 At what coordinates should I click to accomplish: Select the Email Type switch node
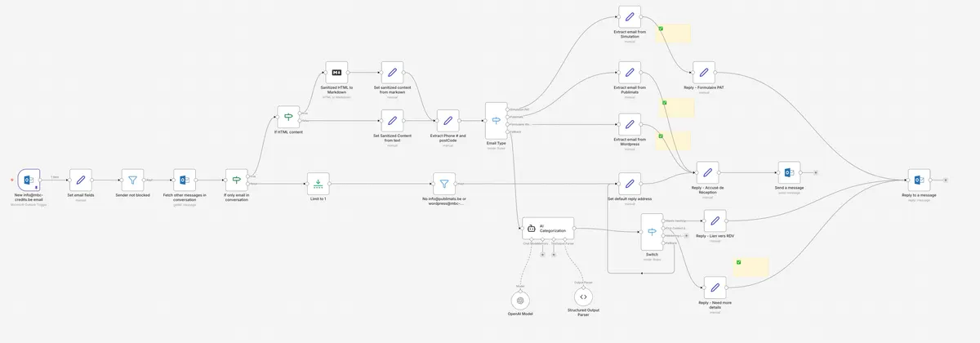point(496,121)
